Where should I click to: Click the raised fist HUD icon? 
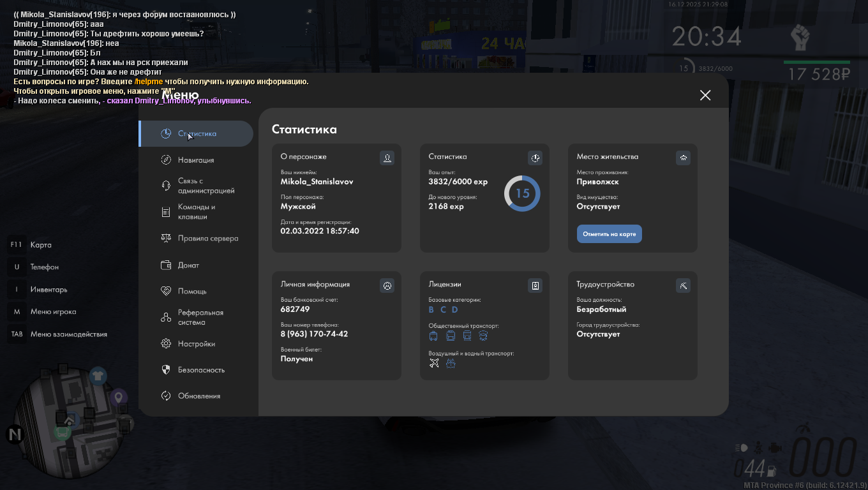click(799, 38)
